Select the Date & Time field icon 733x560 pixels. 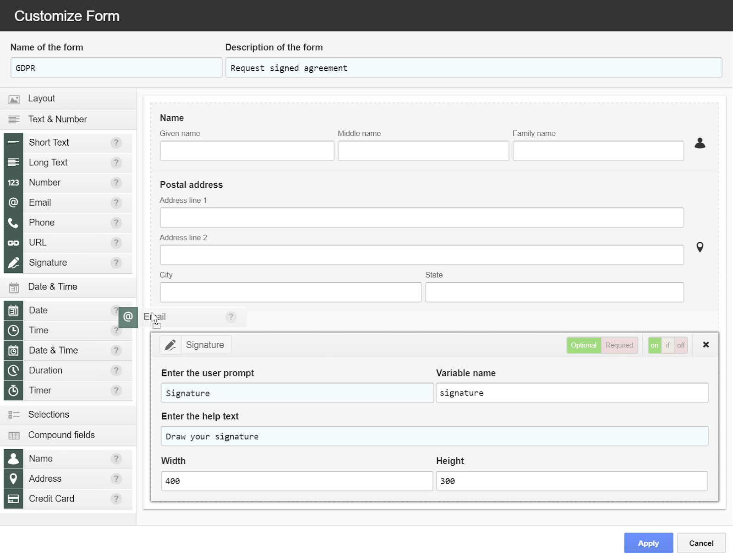point(13,351)
